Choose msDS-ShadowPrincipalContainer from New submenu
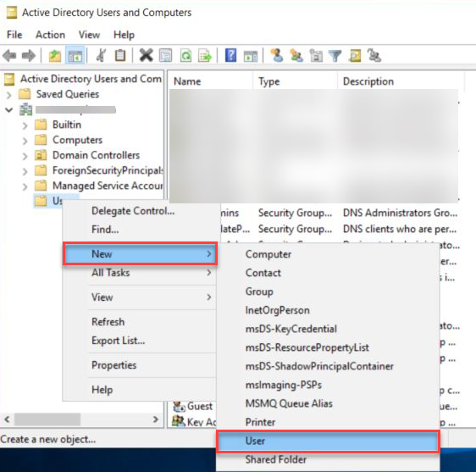Image resolution: width=476 pixels, height=472 pixels. [x=328, y=366]
